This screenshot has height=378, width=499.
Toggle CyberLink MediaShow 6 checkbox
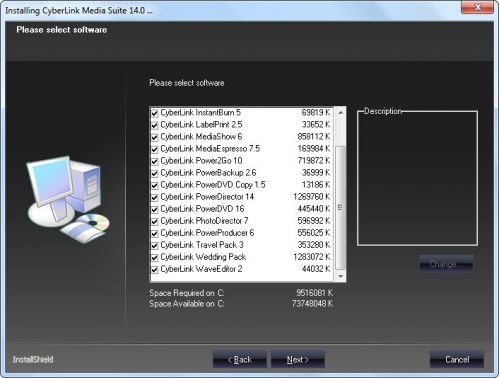click(x=154, y=137)
